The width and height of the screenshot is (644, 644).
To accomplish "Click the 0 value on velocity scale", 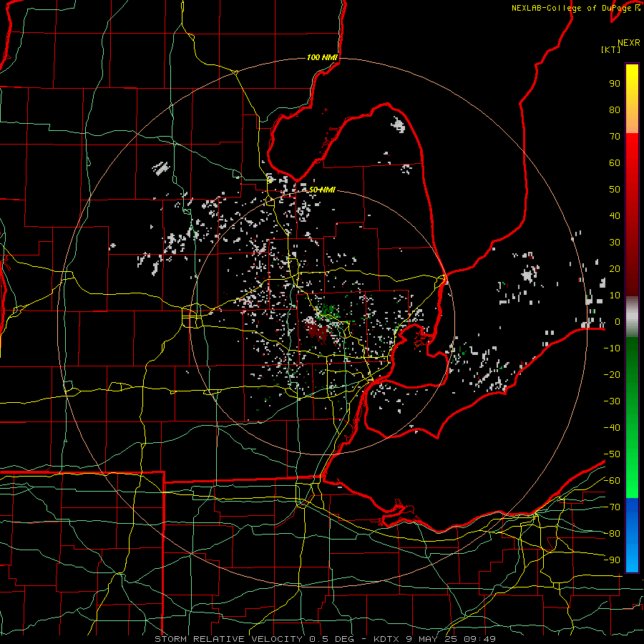I will point(617,322).
